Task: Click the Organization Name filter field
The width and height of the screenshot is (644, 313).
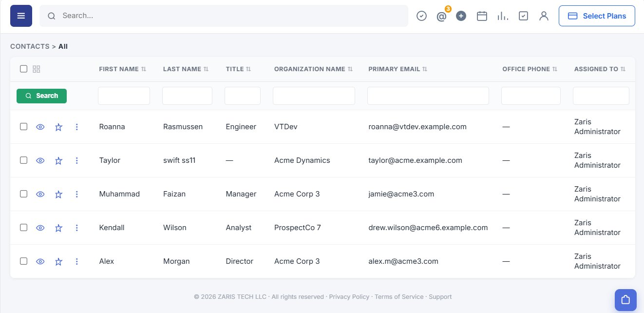Action: [x=314, y=96]
